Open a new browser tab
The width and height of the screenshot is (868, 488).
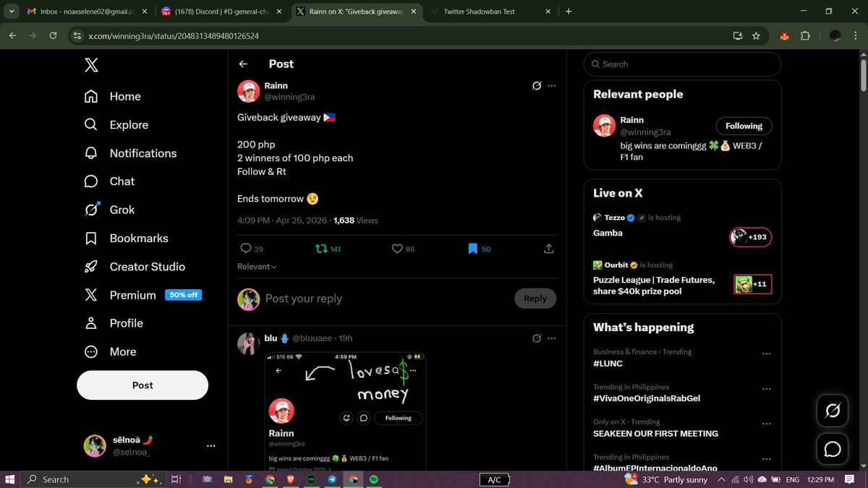click(569, 12)
